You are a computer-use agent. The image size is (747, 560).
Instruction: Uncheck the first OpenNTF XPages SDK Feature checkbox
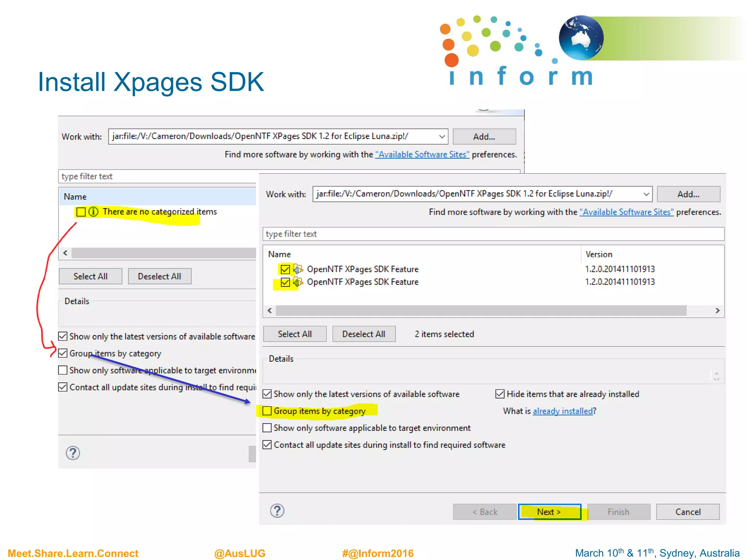(285, 269)
